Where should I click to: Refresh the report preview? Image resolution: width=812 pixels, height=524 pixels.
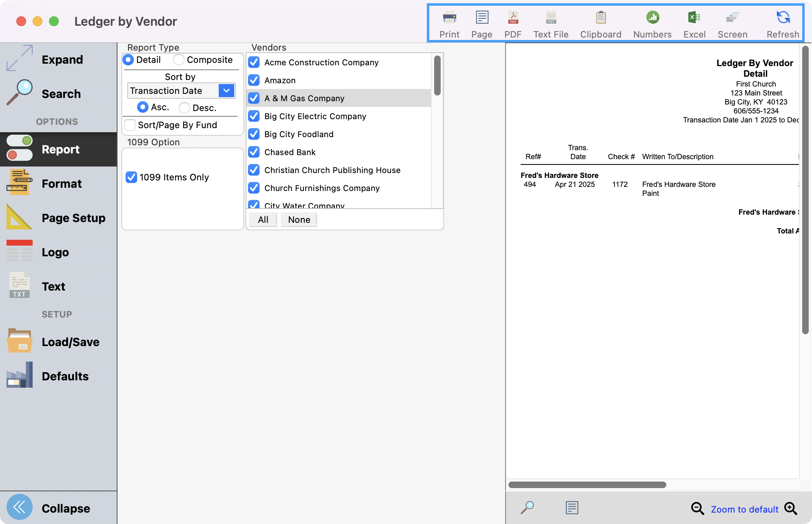tap(782, 22)
